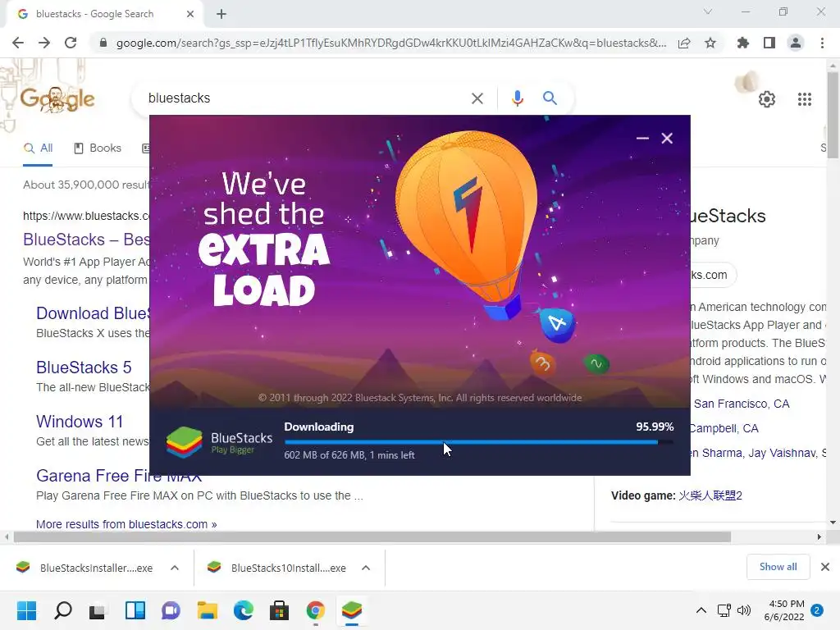Open the BlueStacks – Best result link
The image size is (840, 630).
pyautogui.click(x=86, y=240)
